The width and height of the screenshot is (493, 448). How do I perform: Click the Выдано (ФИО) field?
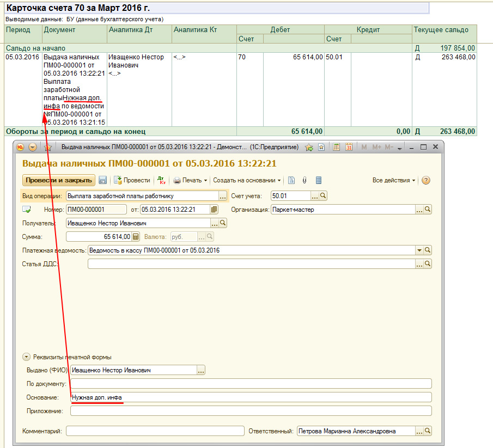click(x=133, y=370)
